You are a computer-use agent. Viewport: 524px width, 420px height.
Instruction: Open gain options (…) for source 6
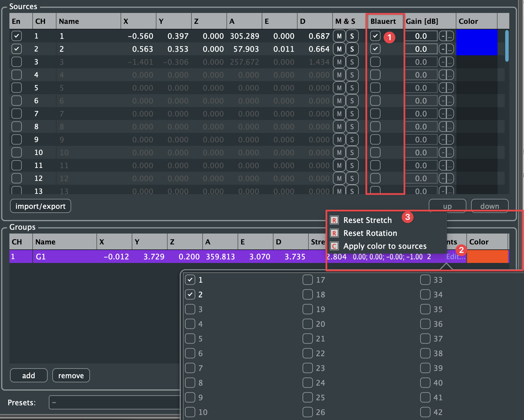point(450,101)
